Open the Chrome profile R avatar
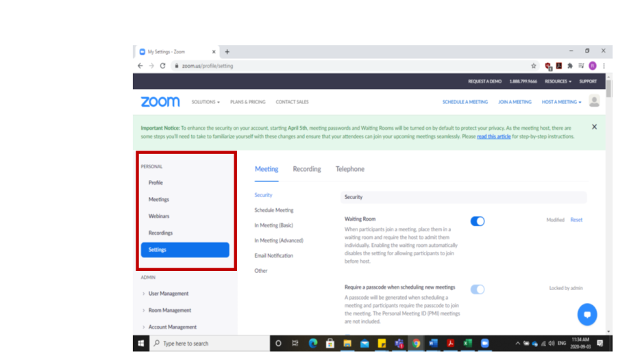This screenshot has height=362, width=644. 592,66
